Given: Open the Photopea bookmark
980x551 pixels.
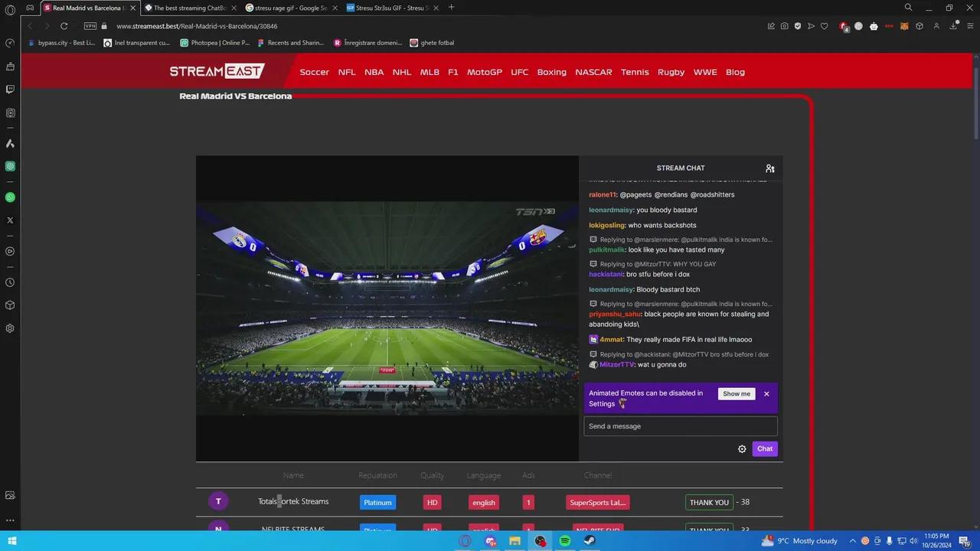Looking at the screenshot, I should (215, 43).
